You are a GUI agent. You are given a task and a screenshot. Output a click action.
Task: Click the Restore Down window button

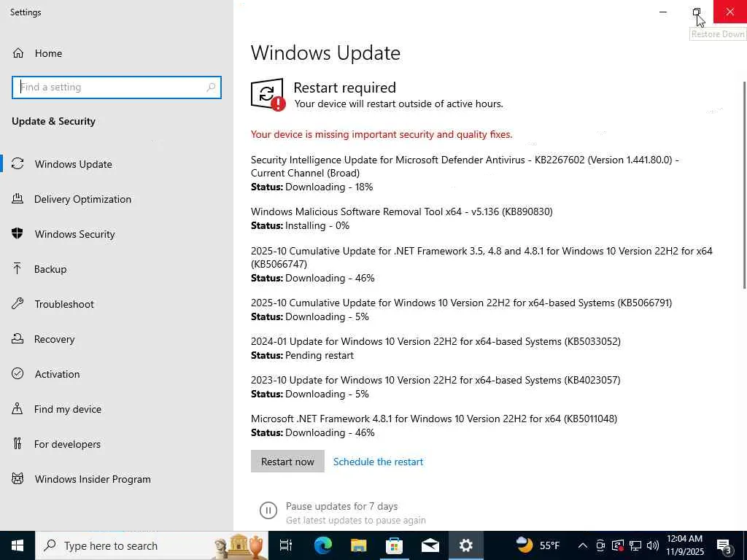coord(696,12)
